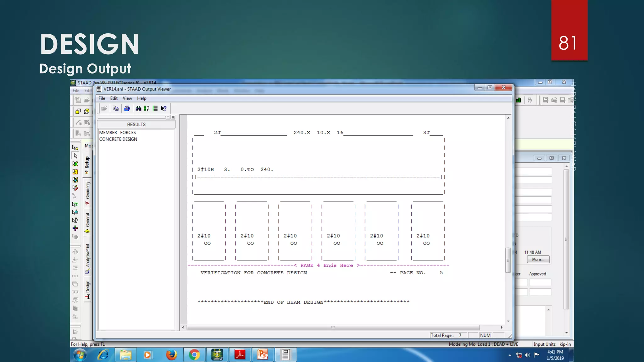Click the output vertical scrollbar down arrow
Image resolution: width=644 pixels, height=362 pixels.
click(508, 321)
